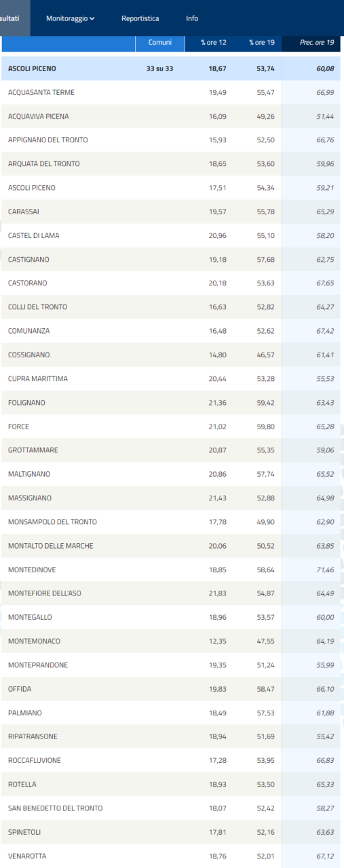Open SAN BENEDETTO DEL TRONTO row
Image resolution: width=344 pixels, height=868 pixels.
(x=171, y=808)
